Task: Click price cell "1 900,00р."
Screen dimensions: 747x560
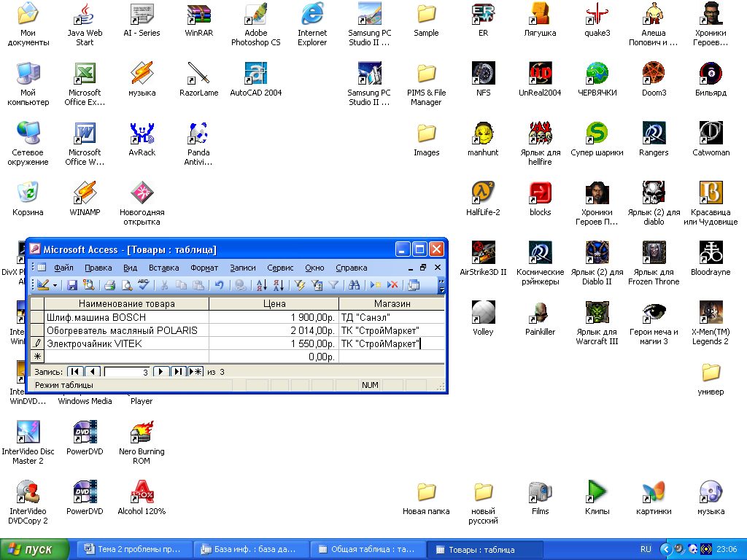Action: (x=274, y=317)
